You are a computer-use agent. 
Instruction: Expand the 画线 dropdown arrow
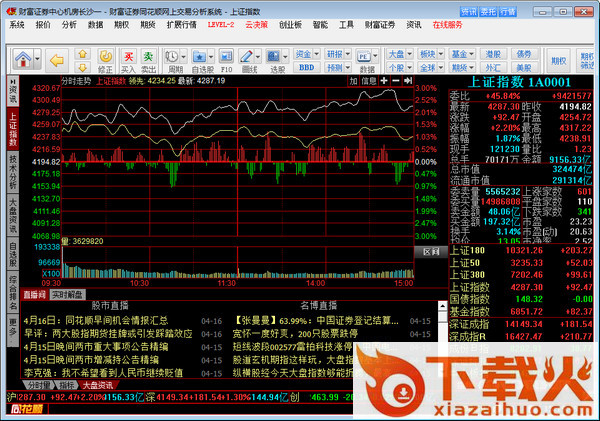click(258, 57)
